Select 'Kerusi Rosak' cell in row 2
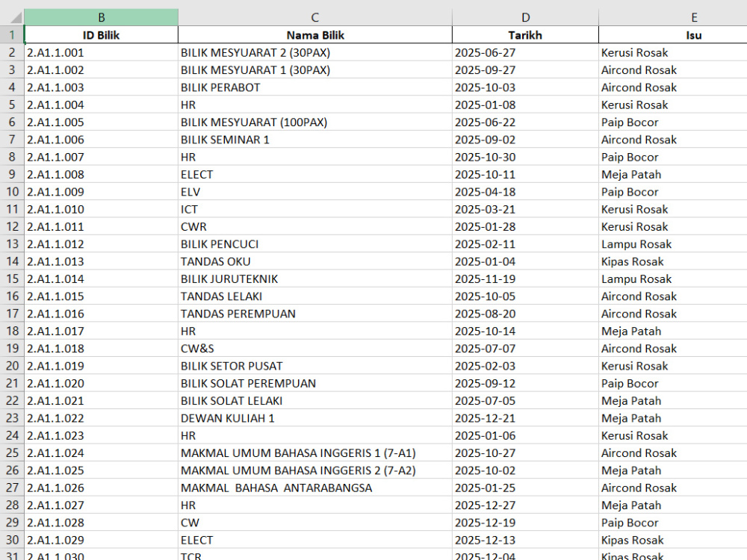 click(x=673, y=52)
